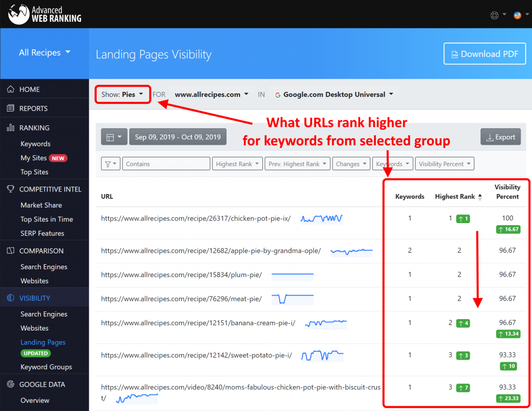The height and width of the screenshot is (411, 532).
Task: Open the apple-pie-by-grandma-ople URL link
Action: tap(211, 251)
